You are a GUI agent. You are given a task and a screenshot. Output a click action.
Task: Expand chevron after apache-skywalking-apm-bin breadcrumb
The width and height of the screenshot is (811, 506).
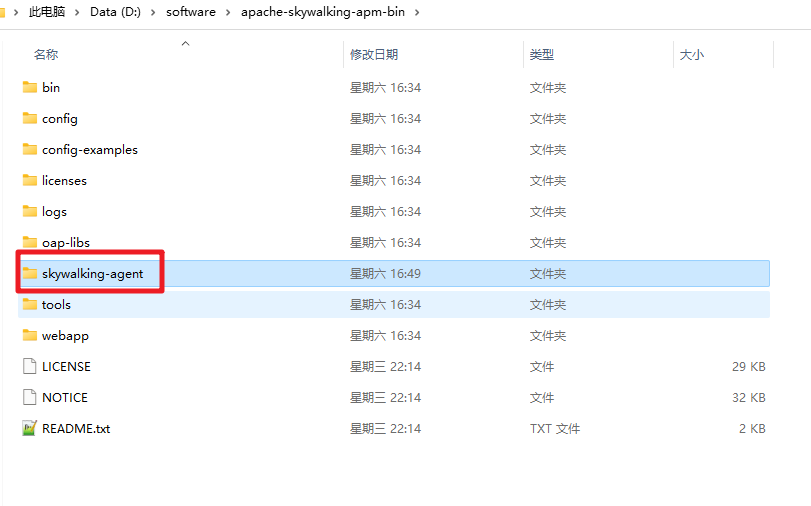[417, 12]
